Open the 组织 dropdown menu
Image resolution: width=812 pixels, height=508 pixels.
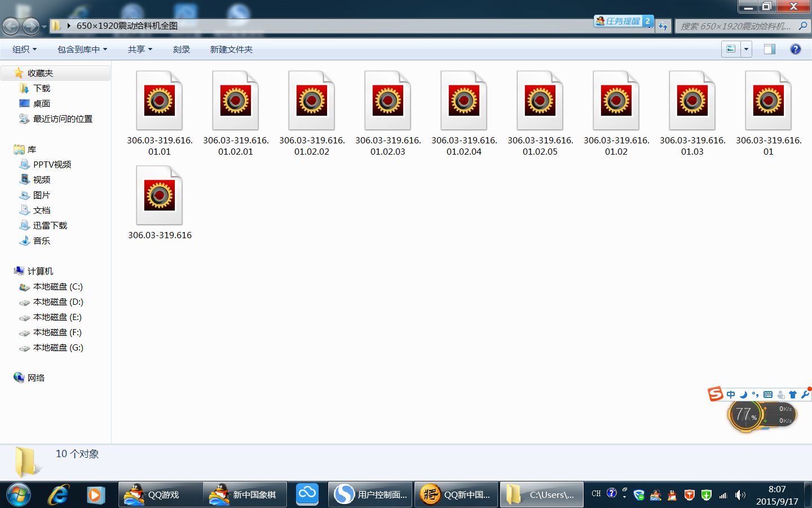pos(24,50)
